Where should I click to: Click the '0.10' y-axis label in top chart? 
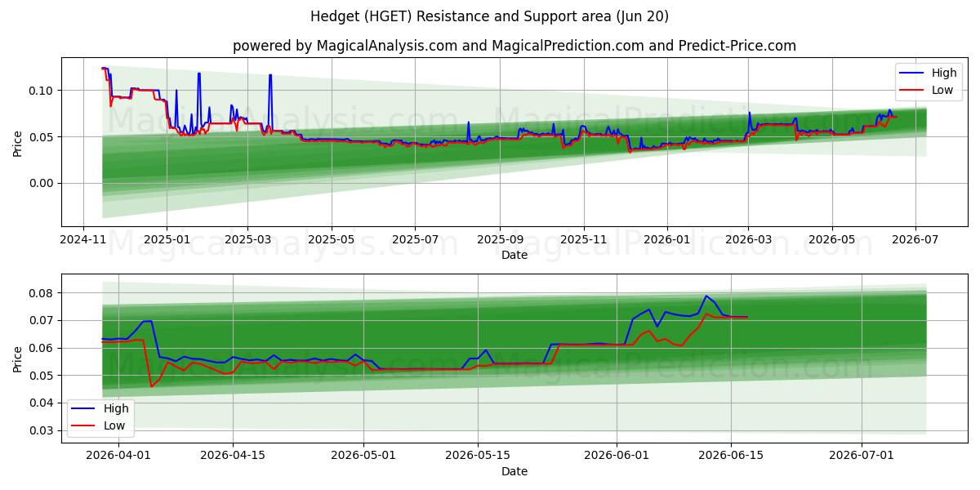click(x=42, y=90)
